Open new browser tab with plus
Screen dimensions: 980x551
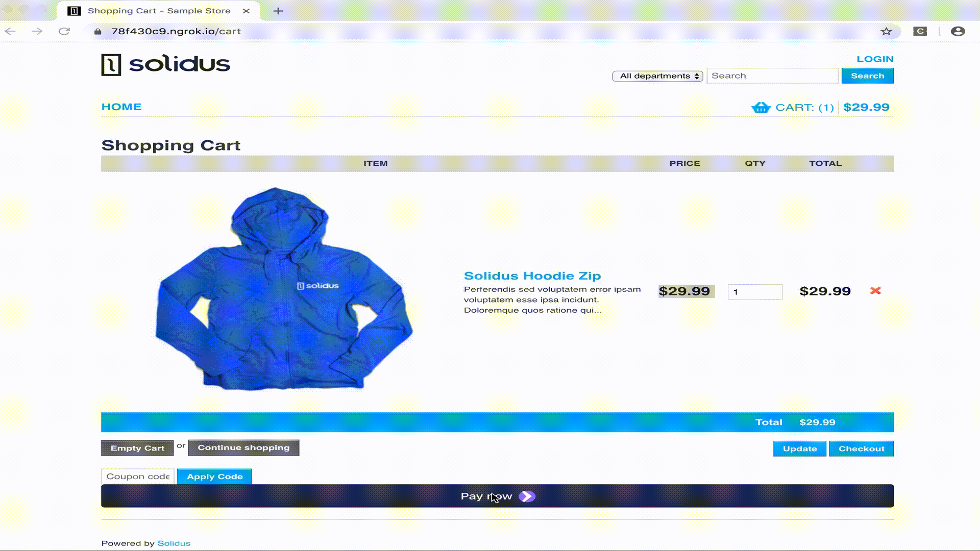tap(278, 11)
